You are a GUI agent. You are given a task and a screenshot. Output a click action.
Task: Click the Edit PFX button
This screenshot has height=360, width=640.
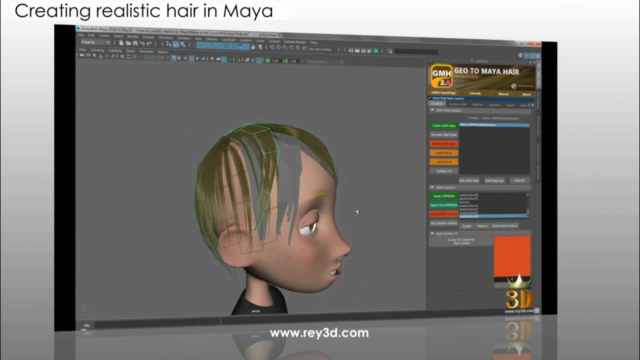tap(520, 180)
